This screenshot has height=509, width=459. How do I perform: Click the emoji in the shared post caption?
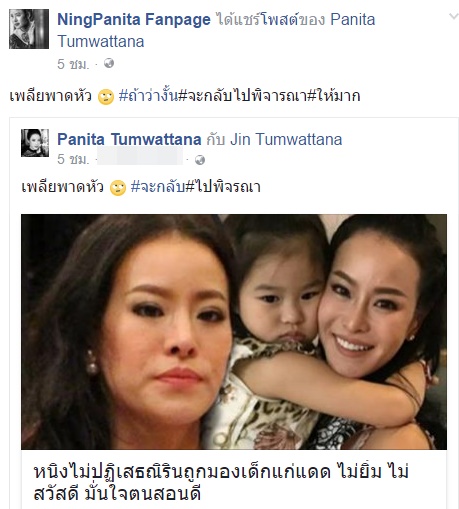tap(118, 188)
